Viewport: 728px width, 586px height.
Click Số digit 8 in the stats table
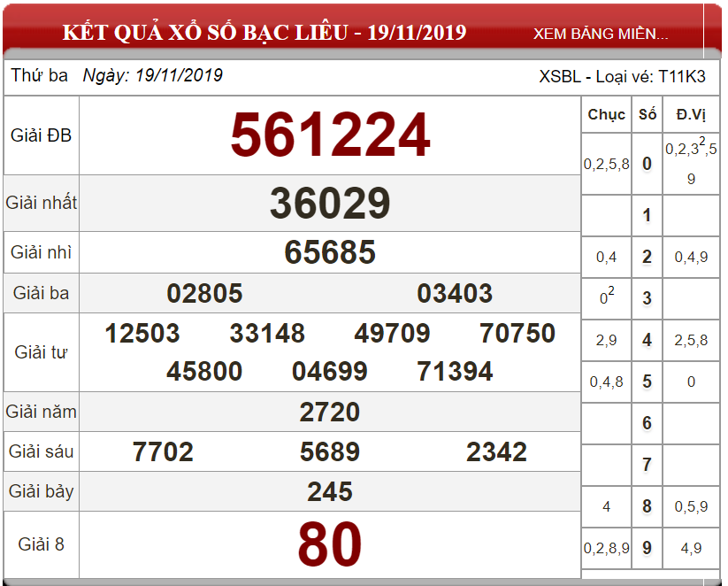coord(648,506)
